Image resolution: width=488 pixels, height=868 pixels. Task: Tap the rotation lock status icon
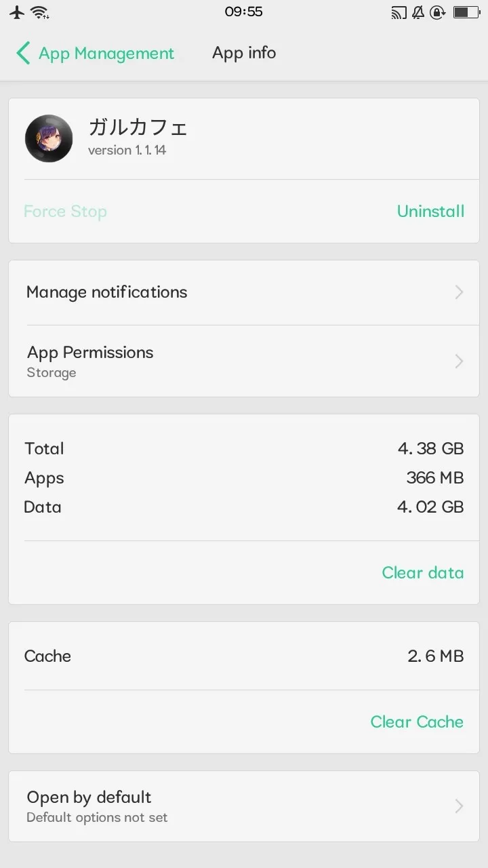pyautogui.click(x=438, y=12)
